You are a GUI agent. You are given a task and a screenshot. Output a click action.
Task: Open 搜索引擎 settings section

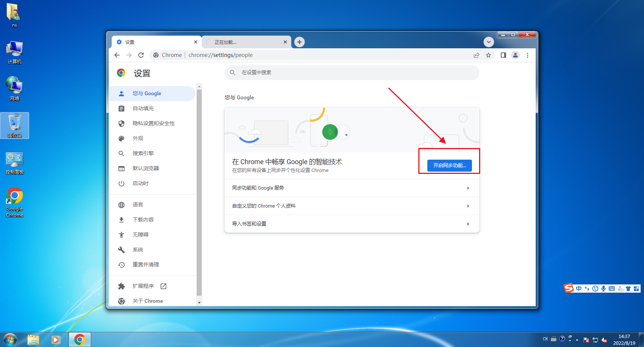[x=152, y=154]
